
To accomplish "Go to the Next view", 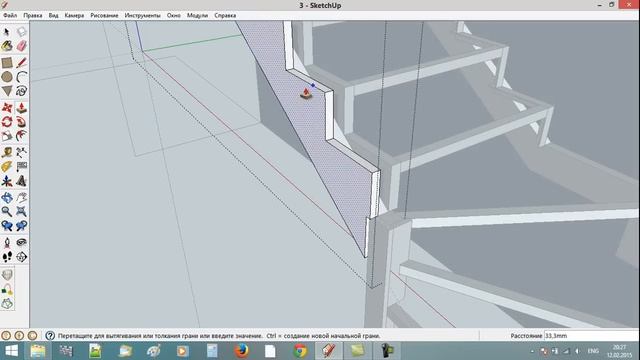I will coord(21,226).
